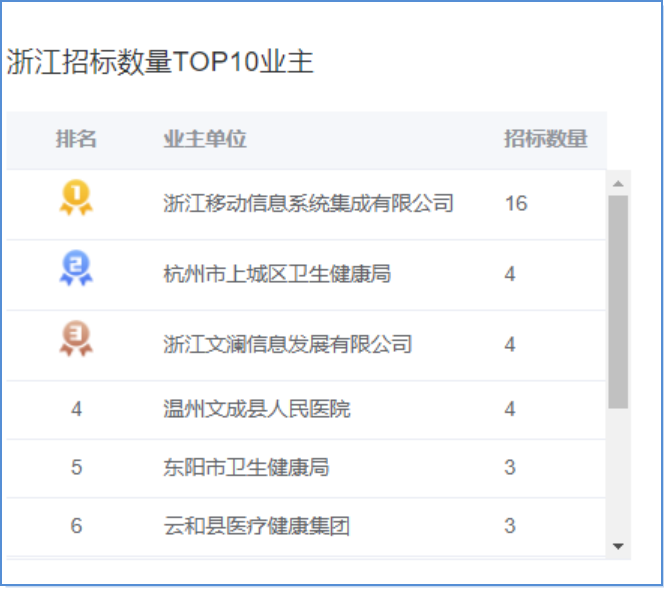Open 杭州市上城区卫生健康局 entry
The height and width of the screenshot is (589, 666).
(x=277, y=274)
